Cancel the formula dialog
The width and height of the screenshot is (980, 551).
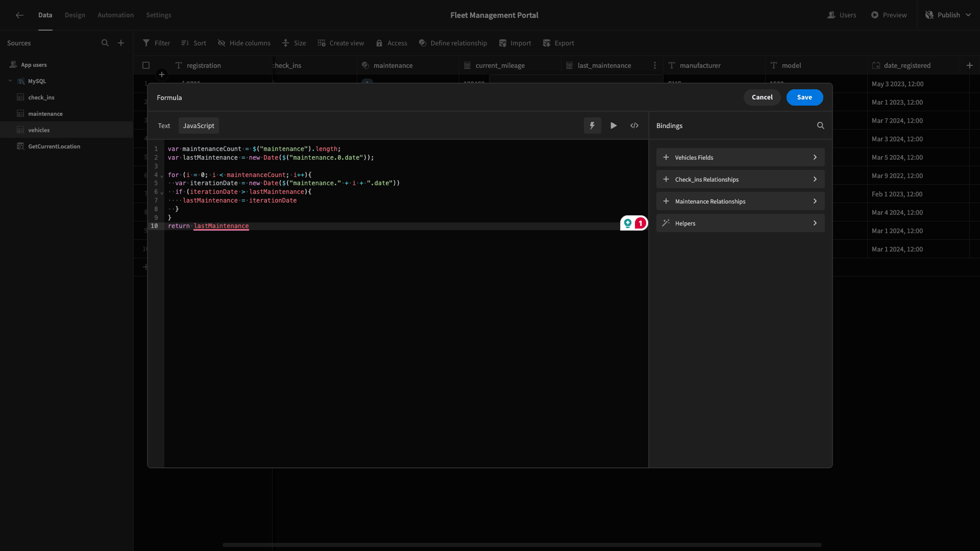(762, 97)
